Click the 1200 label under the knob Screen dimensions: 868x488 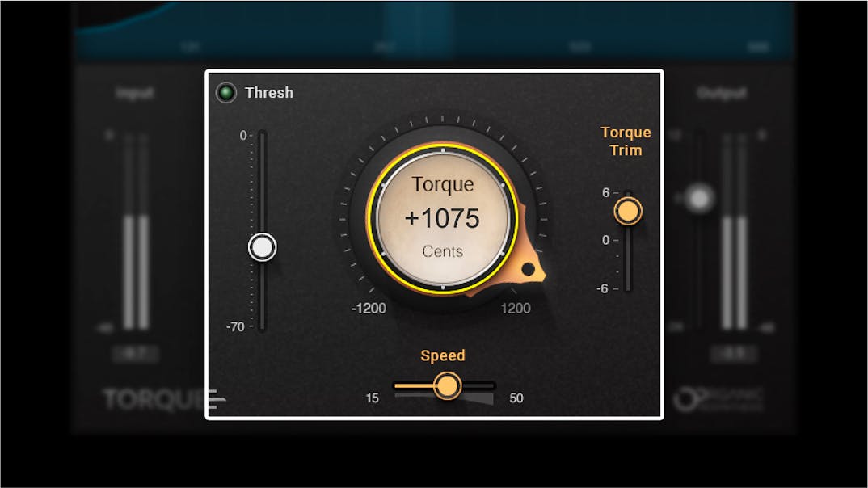pos(516,308)
